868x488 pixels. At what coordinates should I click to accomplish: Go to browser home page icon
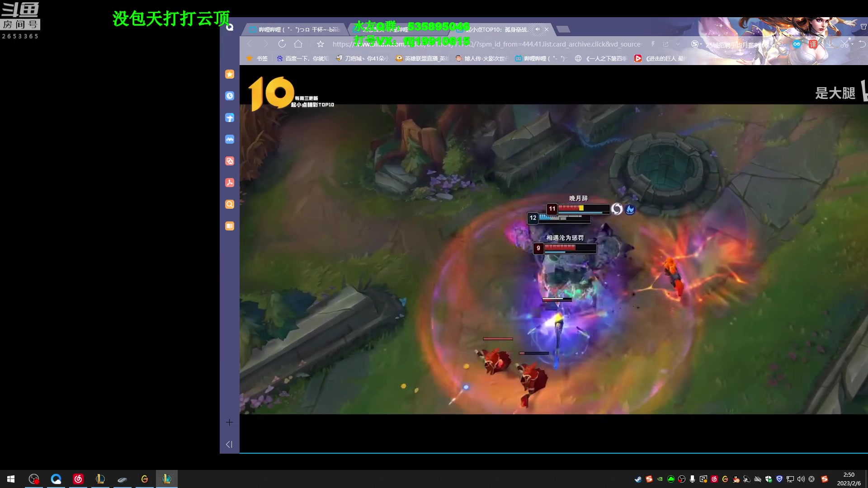pos(298,44)
